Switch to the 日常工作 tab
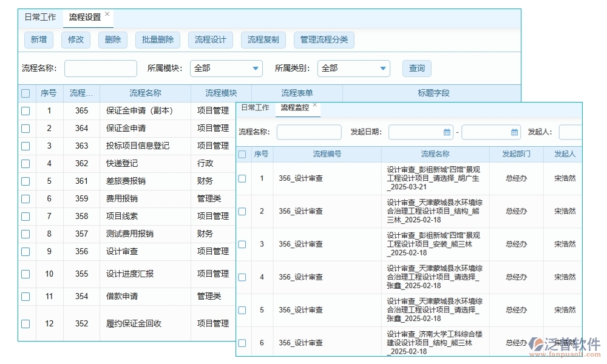This screenshot has height=364, width=607. coord(40,17)
